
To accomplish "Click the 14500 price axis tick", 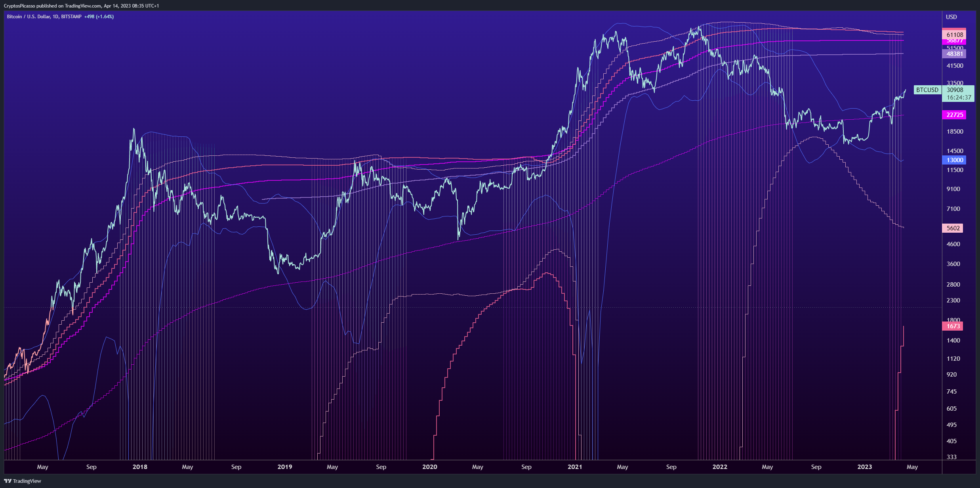I will [x=955, y=151].
